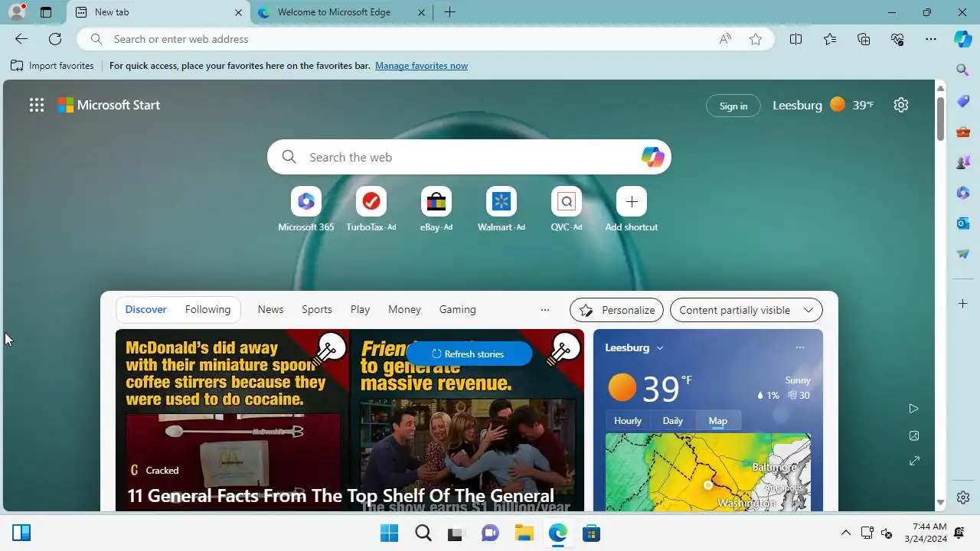The image size is (980, 551).
Task: Activate the Read aloud icon in address bar
Action: [725, 39]
